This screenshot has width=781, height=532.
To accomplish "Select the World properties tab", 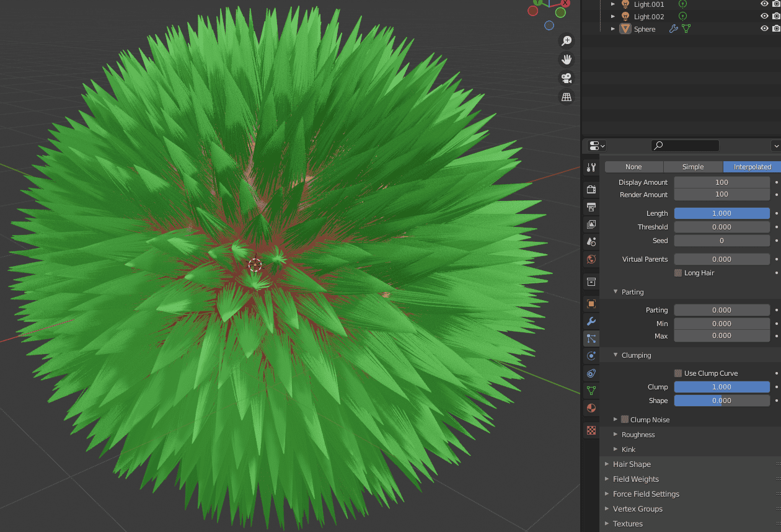I will (x=591, y=259).
